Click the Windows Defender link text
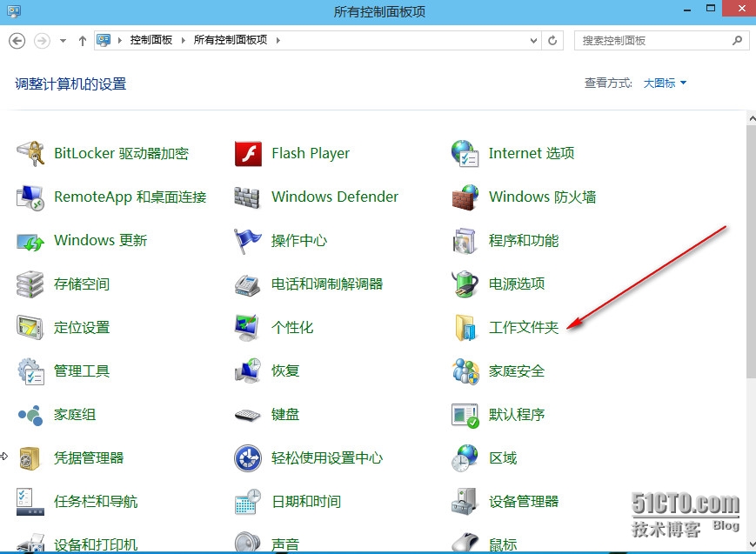756x554 pixels. (335, 197)
